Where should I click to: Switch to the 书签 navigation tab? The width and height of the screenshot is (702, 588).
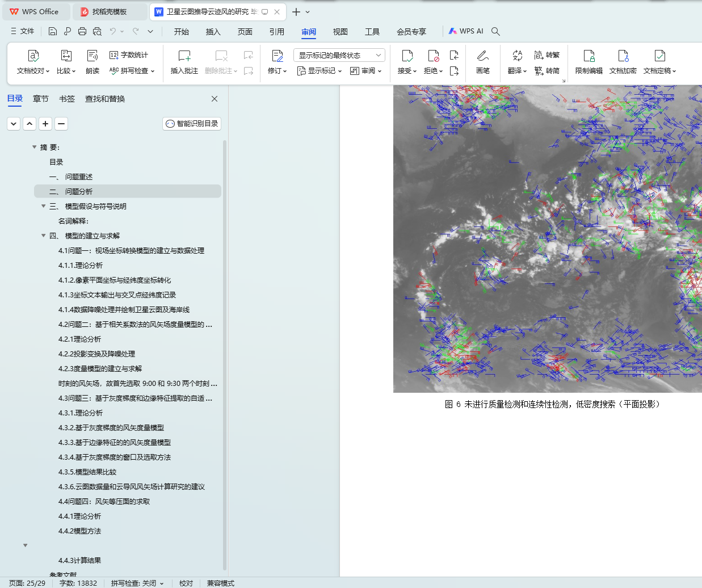(67, 99)
